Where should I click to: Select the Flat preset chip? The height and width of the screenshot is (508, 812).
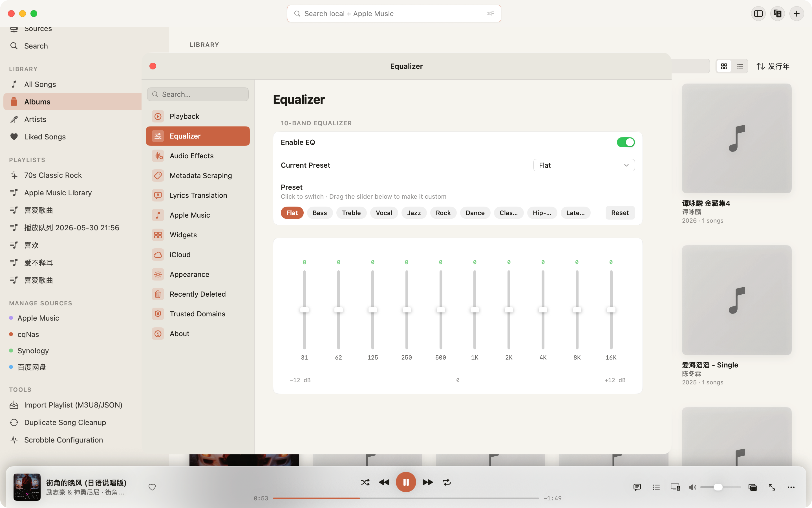pos(292,213)
